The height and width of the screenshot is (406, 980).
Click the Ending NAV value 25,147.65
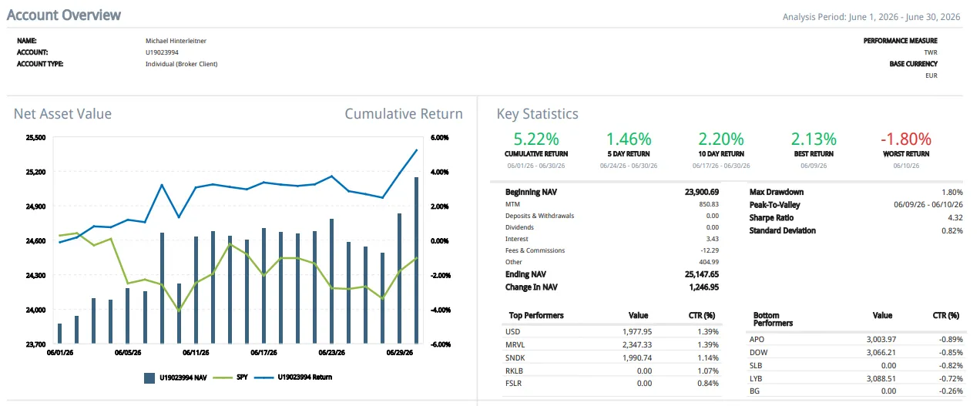[x=701, y=273]
